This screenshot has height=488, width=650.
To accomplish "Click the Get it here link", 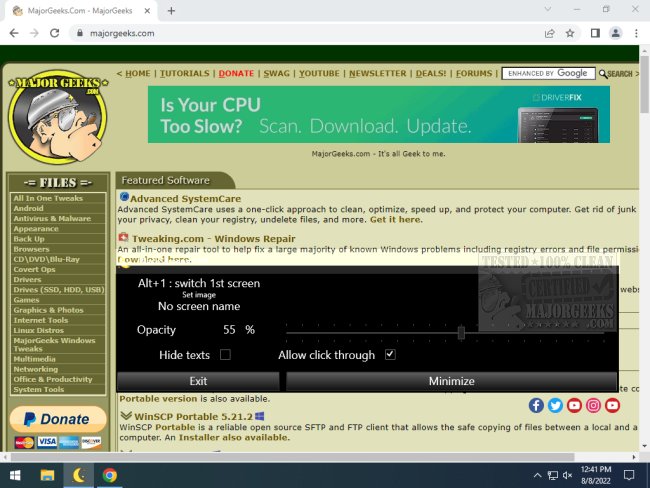I will (395, 219).
